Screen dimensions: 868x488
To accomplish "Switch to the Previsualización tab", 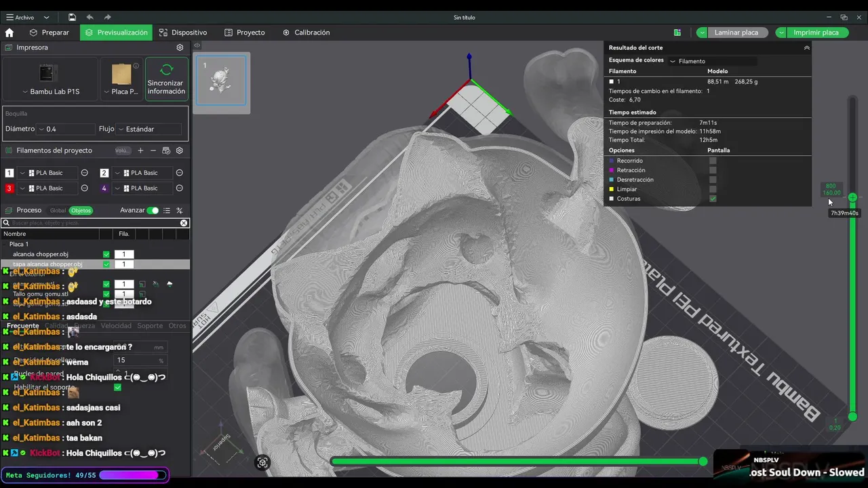I will pos(116,33).
